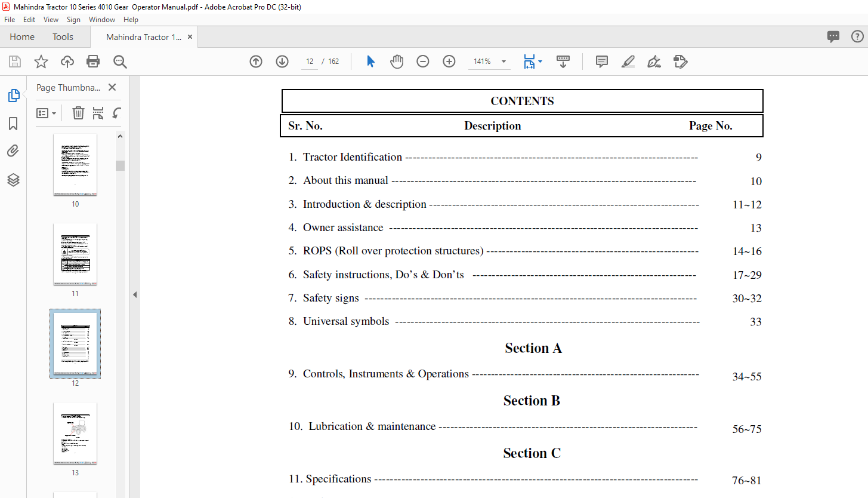The height and width of the screenshot is (498, 868).
Task: Click 'Lubrication & maintenance' entry
Action: pos(372,426)
